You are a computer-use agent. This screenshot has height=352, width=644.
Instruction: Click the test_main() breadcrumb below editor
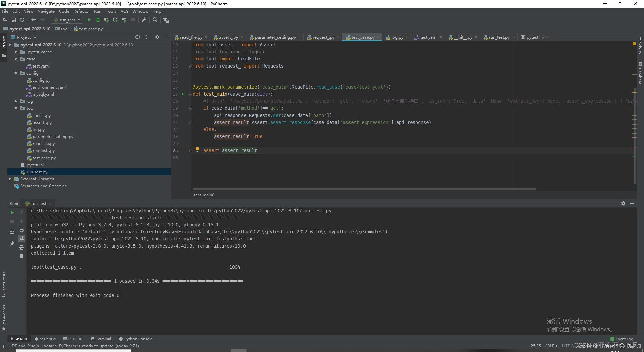pos(204,195)
